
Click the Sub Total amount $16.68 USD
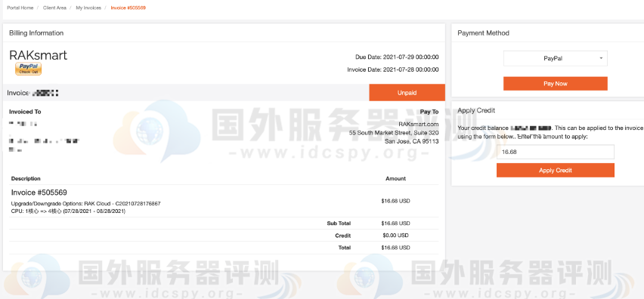point(395,223)
